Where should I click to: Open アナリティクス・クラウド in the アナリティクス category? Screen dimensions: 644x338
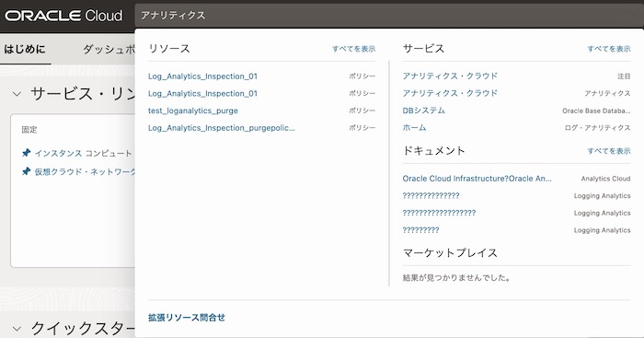(450, 93)
